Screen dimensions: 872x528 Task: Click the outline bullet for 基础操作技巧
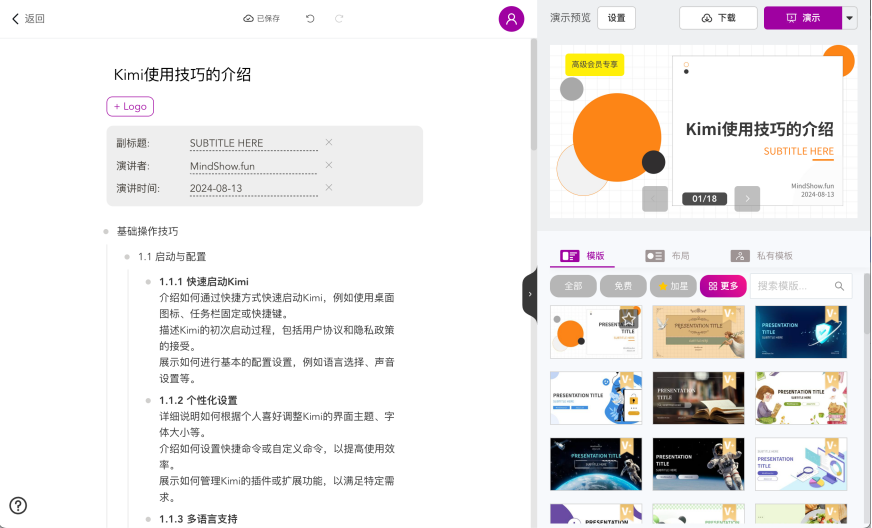click(x=106, y=231)
